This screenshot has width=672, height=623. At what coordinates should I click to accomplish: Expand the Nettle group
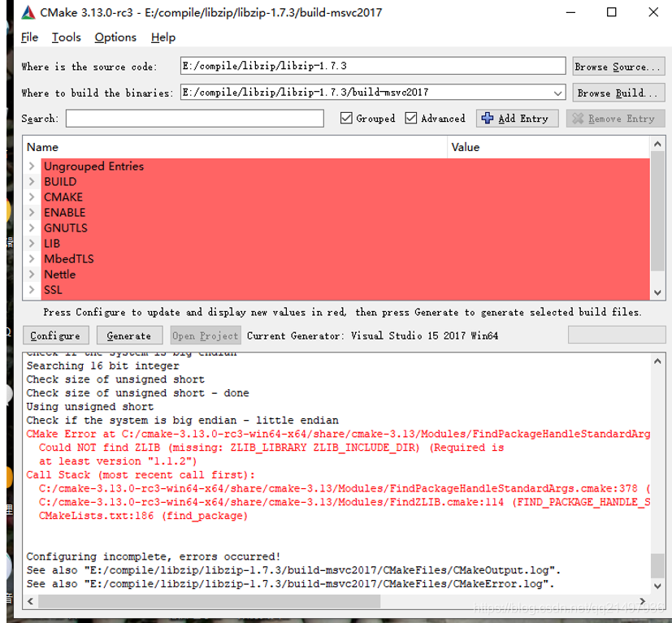[x=32, y=274]
